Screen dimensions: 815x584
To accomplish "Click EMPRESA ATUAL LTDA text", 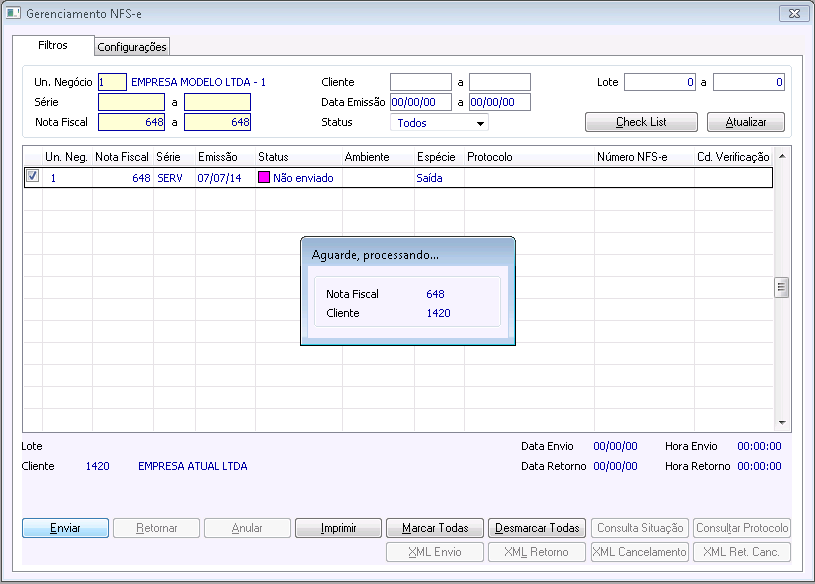I will tap(193, 466).
